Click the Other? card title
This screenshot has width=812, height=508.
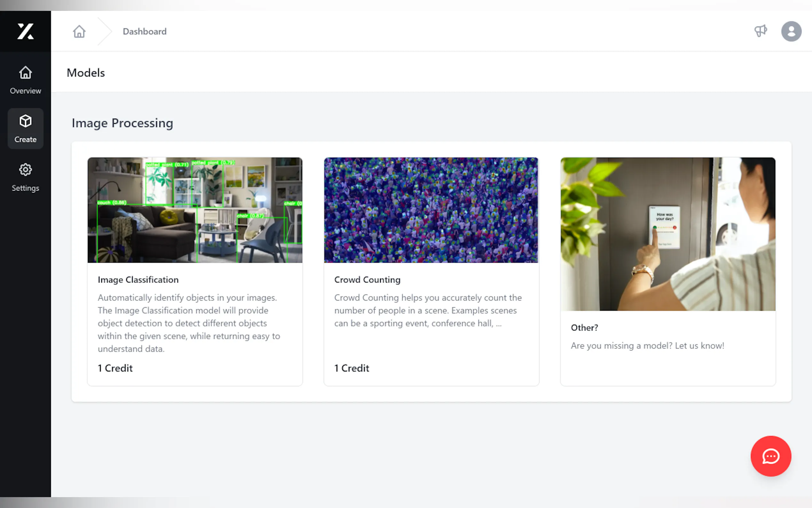[x=584, y=328]
